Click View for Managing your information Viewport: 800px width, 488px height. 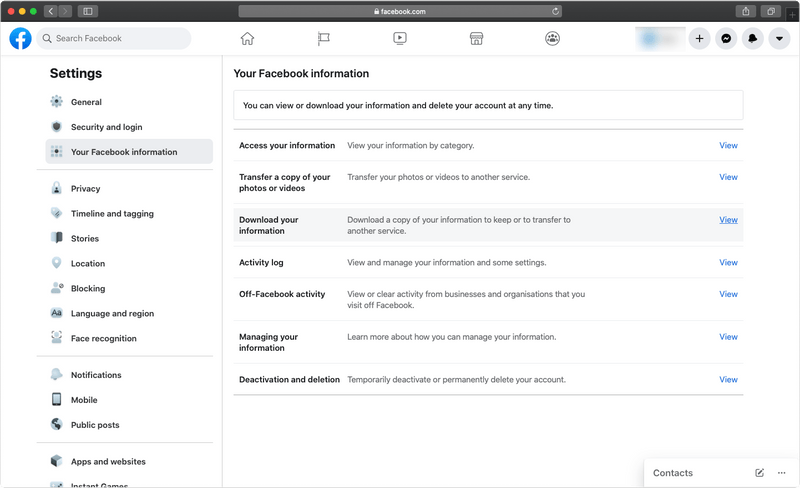pos(728,337)
